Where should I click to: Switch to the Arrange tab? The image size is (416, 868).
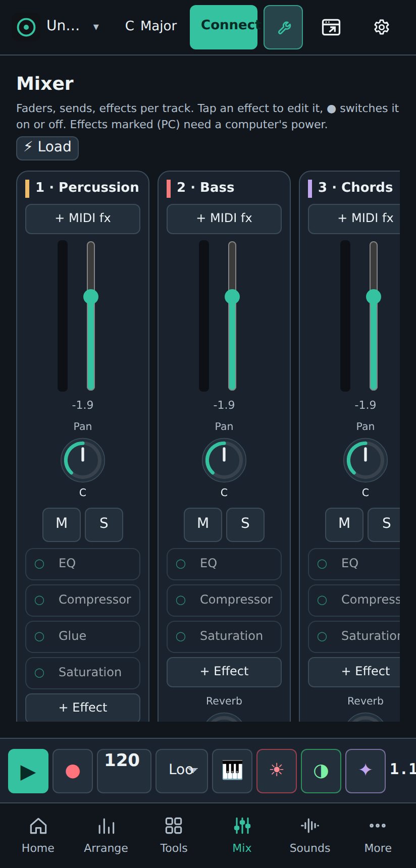[x=106, y=836]
